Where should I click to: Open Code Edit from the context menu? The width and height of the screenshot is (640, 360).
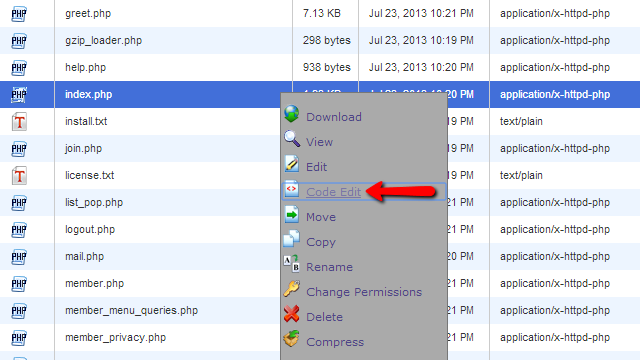click(333, 192)
